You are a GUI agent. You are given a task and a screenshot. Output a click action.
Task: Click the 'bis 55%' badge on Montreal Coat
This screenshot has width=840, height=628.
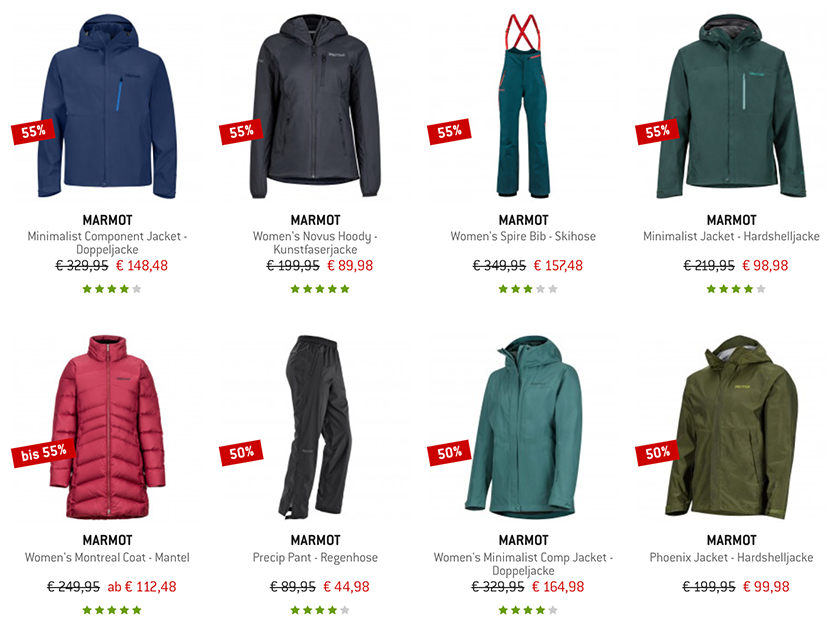click(x=43, y=453)
